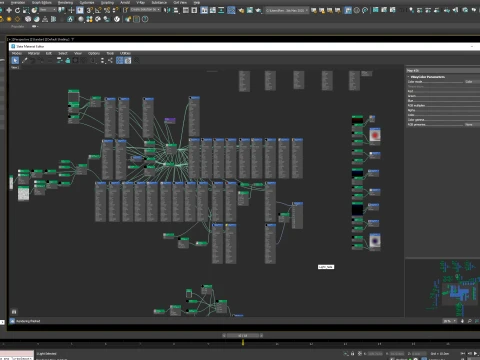Open the project path dropdown in top toolbar
The width and height of the screenshot is (480, 360).
pos(287,10)
